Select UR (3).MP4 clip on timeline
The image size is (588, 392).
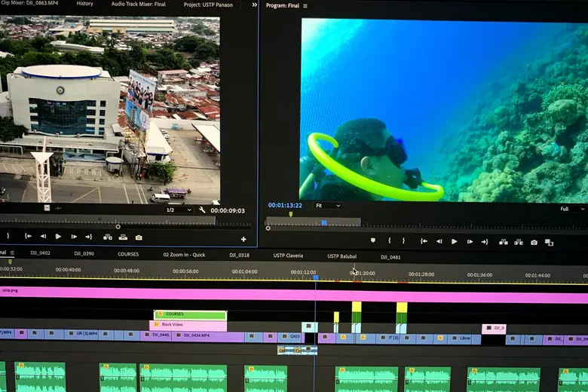82,334
